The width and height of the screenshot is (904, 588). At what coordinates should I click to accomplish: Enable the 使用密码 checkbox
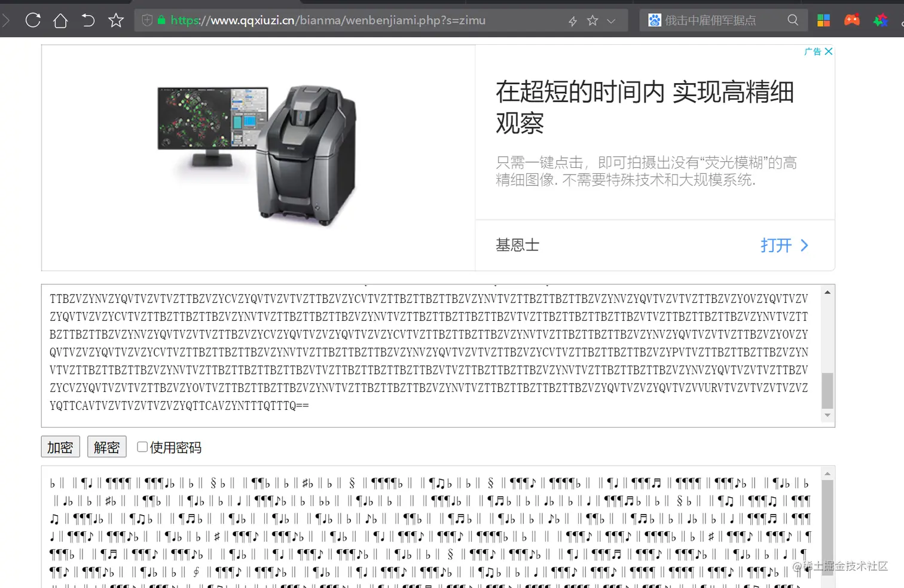tap(142, 446)
